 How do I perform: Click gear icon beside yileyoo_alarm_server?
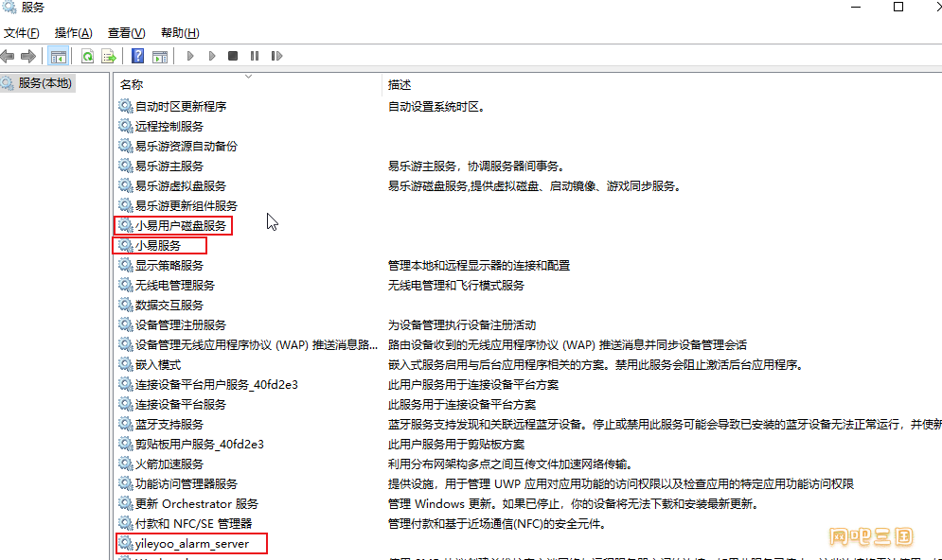click(125, 543)
